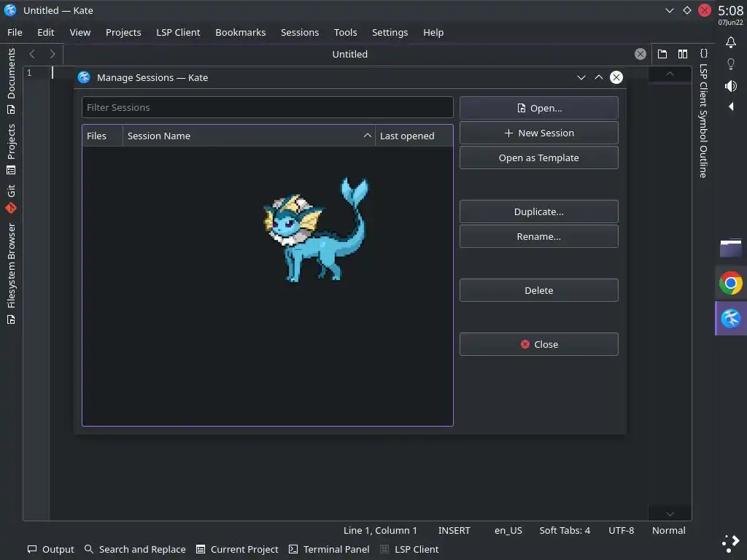
Task: Open the Help menu
Action: [x=433, y=32]
